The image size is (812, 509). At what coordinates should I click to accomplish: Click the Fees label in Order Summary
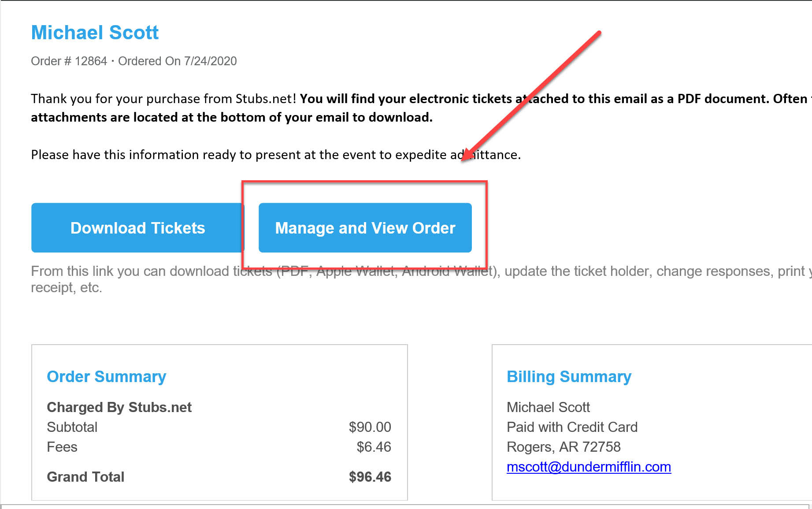[62, 447]
